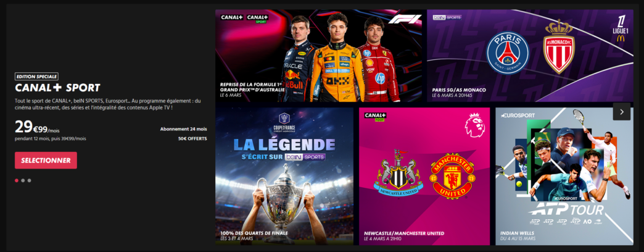Click the Ligue 1 logo

[621, 29]
